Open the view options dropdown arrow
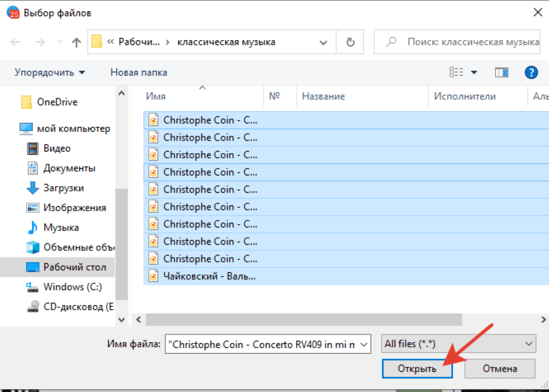 (x=474, y=72)
